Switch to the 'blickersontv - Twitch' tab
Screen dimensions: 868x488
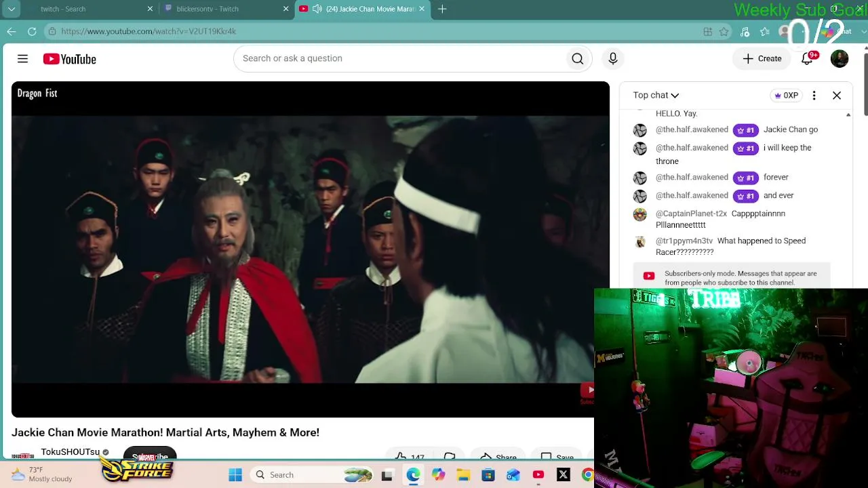227,9
